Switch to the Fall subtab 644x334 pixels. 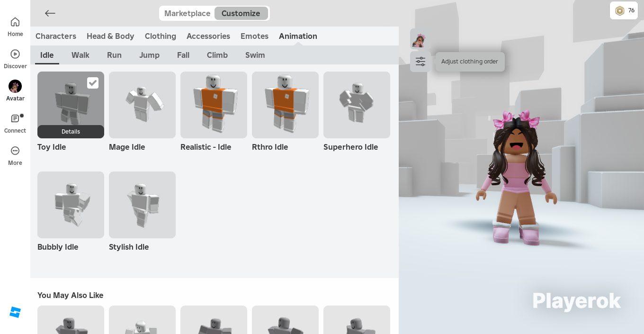[x=183, y=55]
